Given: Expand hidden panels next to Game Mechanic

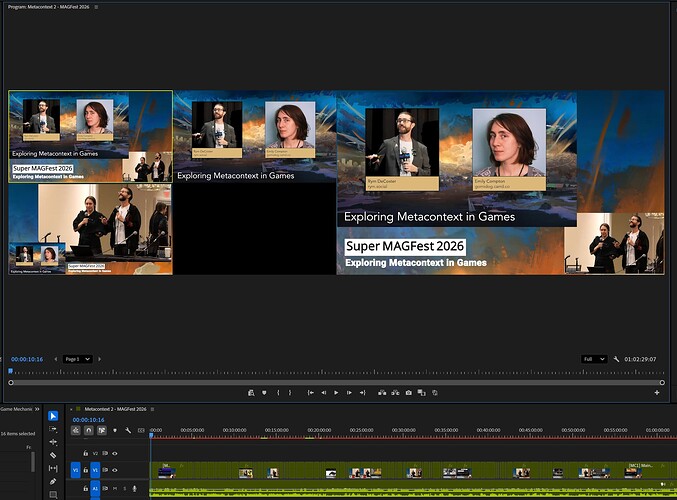Looking at the screenshot, I should click(x=37, y=409).
